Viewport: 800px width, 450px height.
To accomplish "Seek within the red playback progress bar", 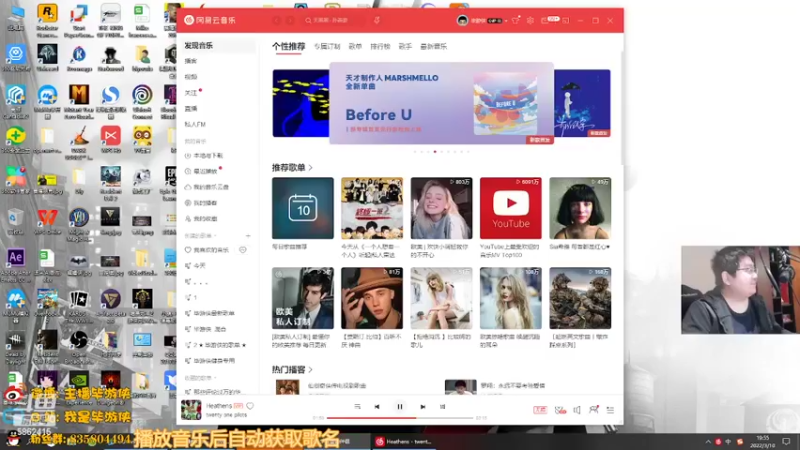I will click(x=400, y=418).
